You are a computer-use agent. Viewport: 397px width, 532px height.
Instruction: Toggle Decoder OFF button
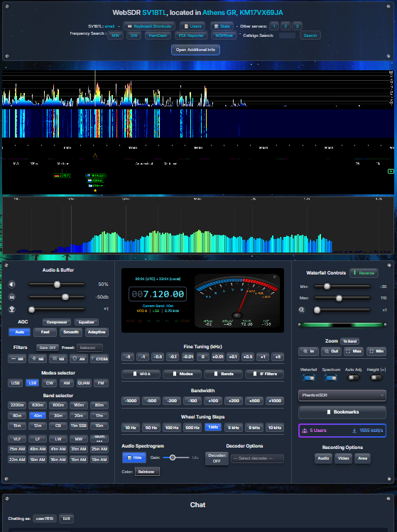point(217,458)
